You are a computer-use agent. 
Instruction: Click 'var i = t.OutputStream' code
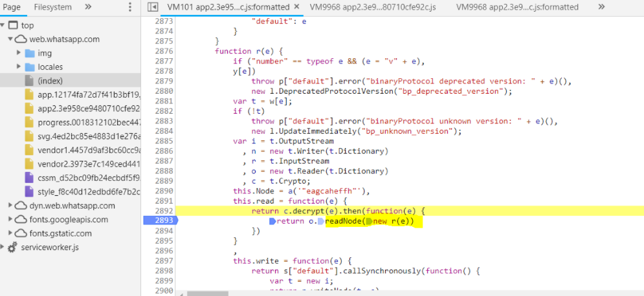[x=283, y=141]
